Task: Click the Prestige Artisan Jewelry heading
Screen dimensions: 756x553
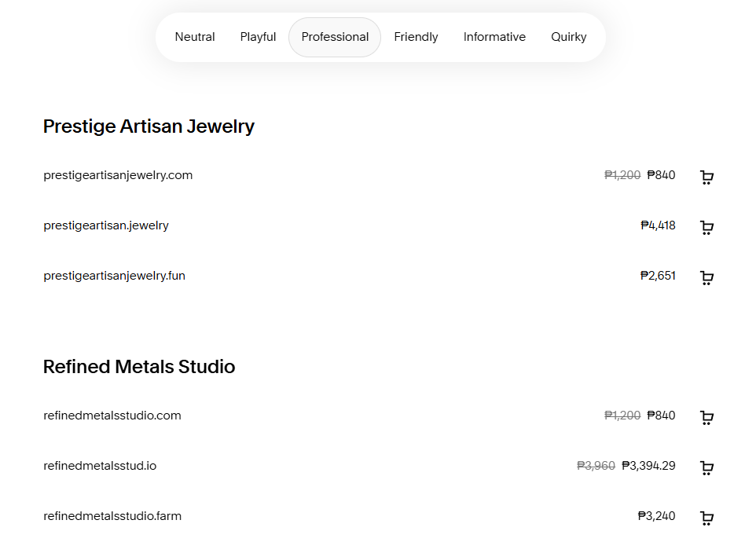Action: click(x=149, y=126)
